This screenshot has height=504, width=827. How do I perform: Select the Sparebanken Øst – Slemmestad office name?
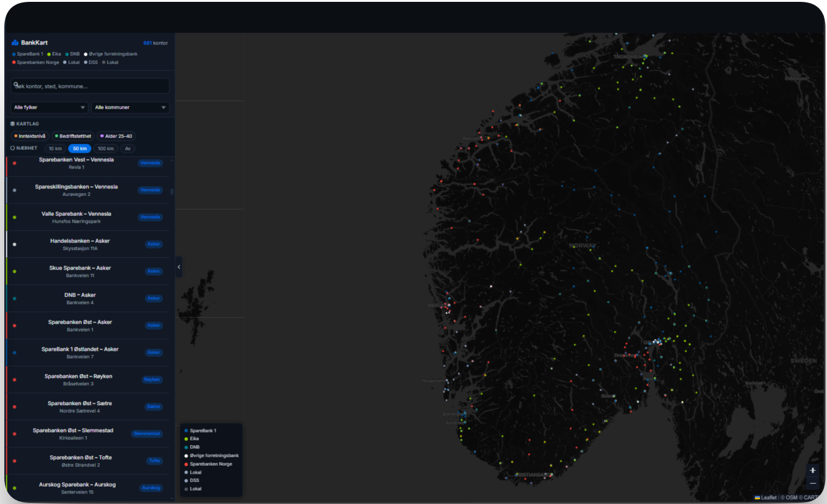tap(73, 430)
